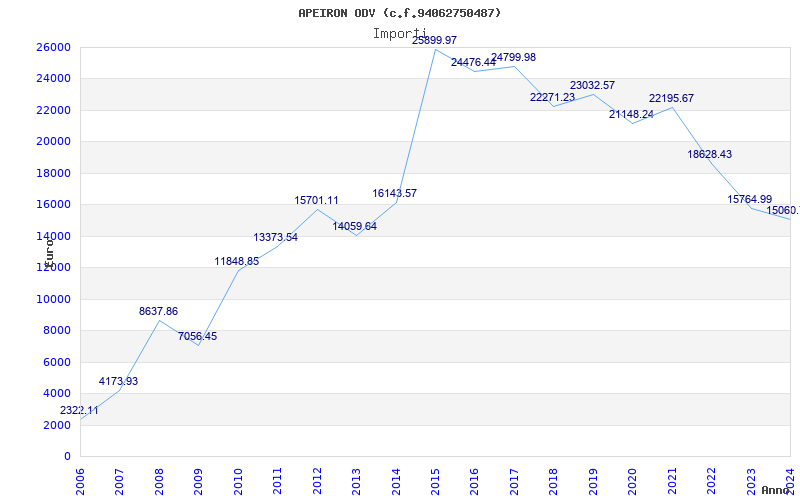Click the x-axis year 2023
800x500 pixels.
(751, 480)
